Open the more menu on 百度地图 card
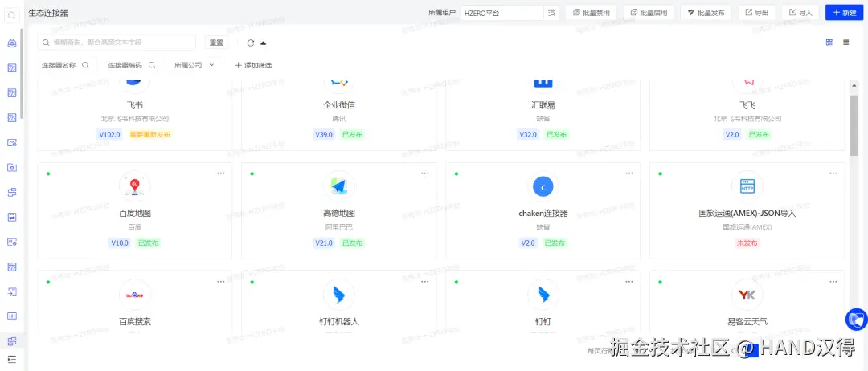Viewport: 868px width, 371px height. point(221,173)
